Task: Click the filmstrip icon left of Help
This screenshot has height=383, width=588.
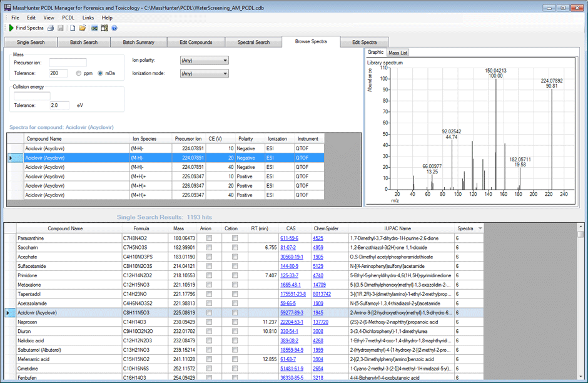Action: tap(104, 28)
